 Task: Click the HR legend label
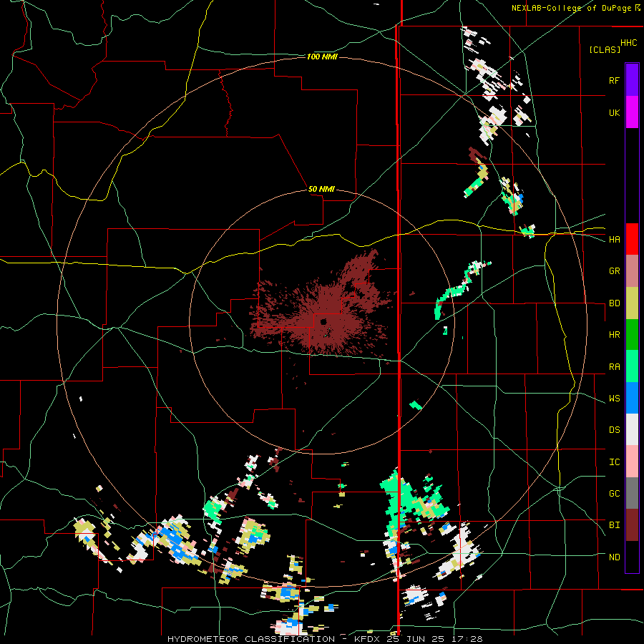click(x=614, y=335)
